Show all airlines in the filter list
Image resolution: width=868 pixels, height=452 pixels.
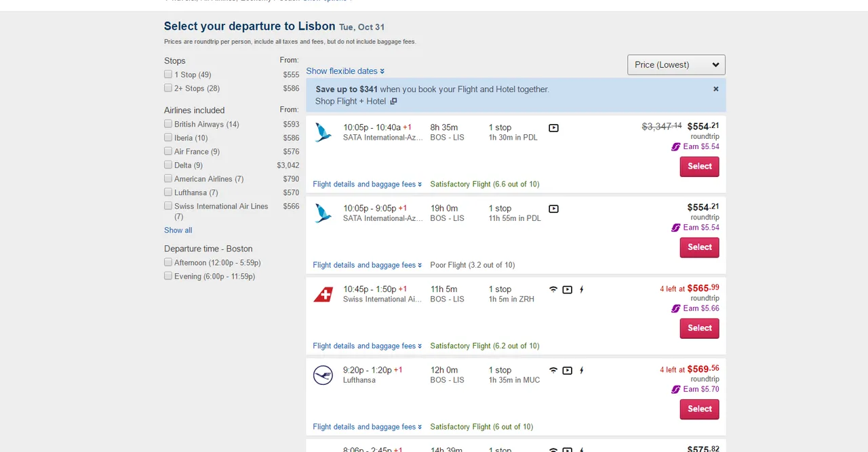[178, 230]
